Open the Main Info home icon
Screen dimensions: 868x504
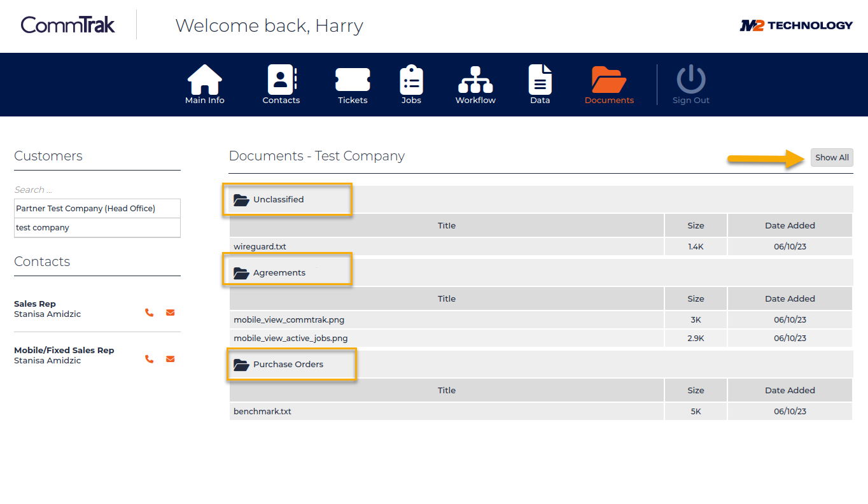[x=205, y=80]
